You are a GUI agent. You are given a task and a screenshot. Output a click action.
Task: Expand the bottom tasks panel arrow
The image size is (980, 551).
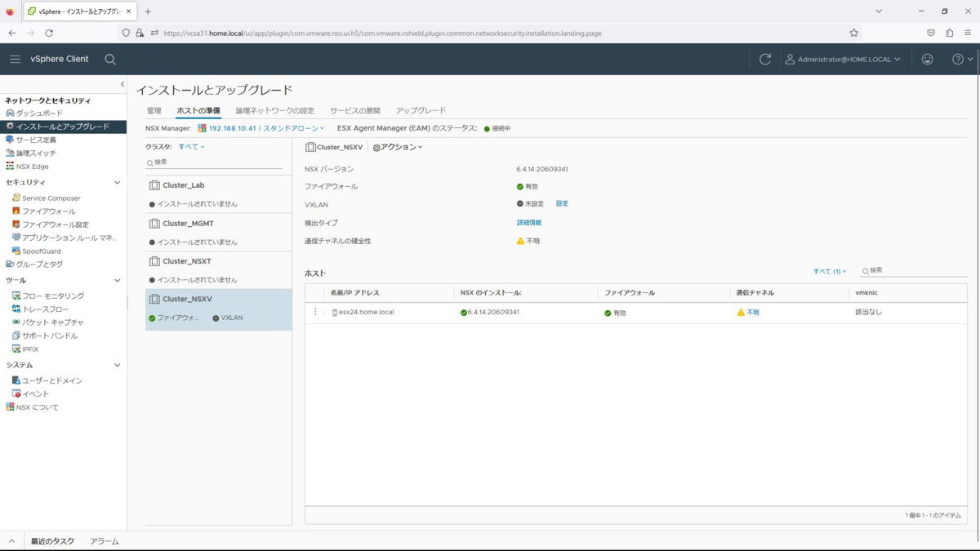11,541
